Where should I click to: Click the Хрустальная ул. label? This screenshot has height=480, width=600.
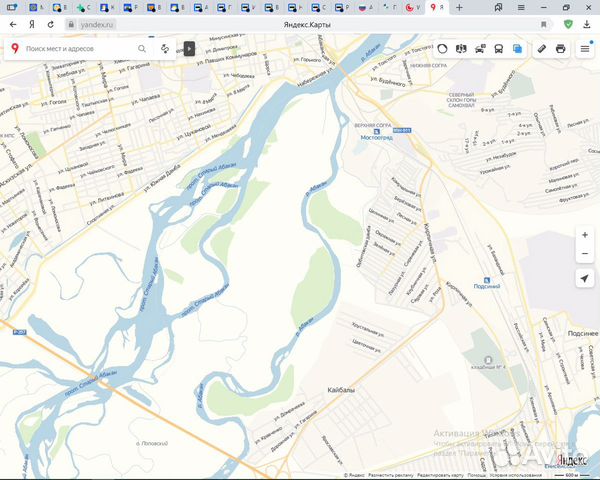click(x=368, y=330)
